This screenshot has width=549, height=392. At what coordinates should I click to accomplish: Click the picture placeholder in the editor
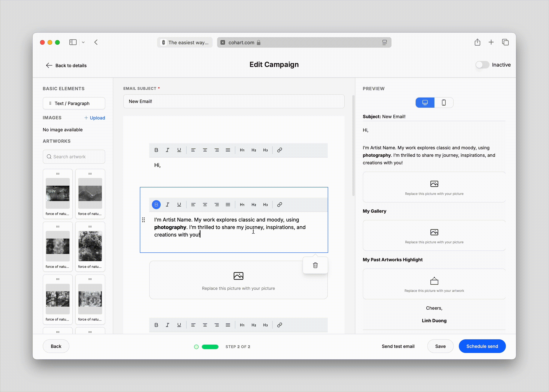click(x=238, y=280)
